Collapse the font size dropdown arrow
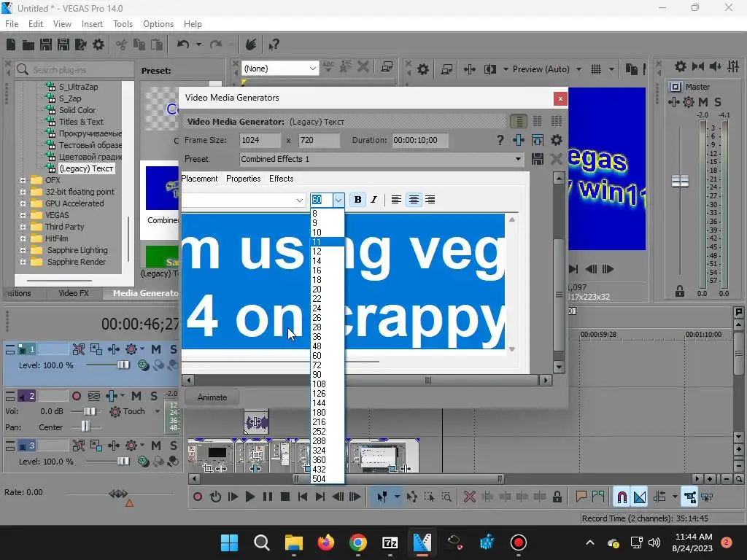The image size is (747, 560). coord(338,200)
